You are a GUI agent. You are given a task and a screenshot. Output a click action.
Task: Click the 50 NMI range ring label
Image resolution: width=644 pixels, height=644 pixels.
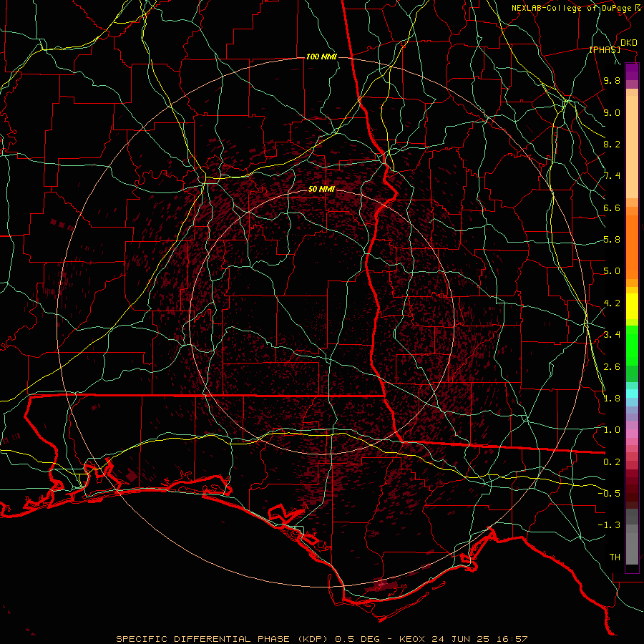pos(321,190)
